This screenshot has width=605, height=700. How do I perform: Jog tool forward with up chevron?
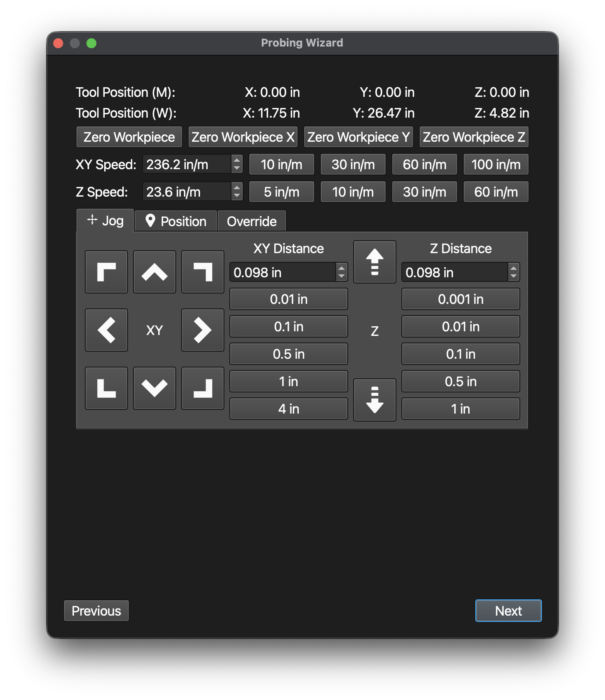tap(155, 272)
